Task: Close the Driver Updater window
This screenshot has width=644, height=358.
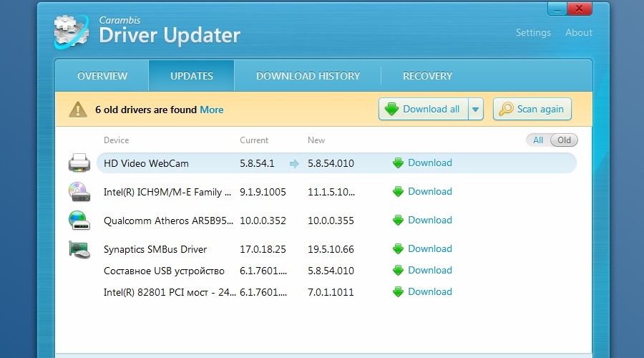Action: click(580, 9)
